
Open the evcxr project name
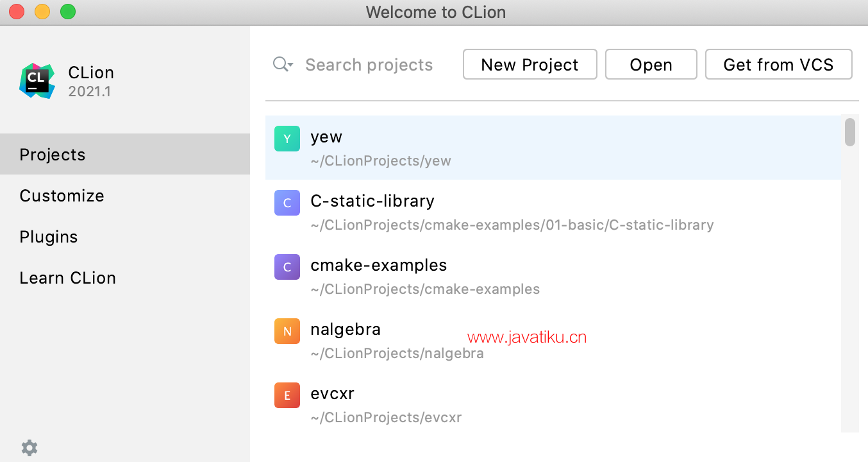click(333, 393)
